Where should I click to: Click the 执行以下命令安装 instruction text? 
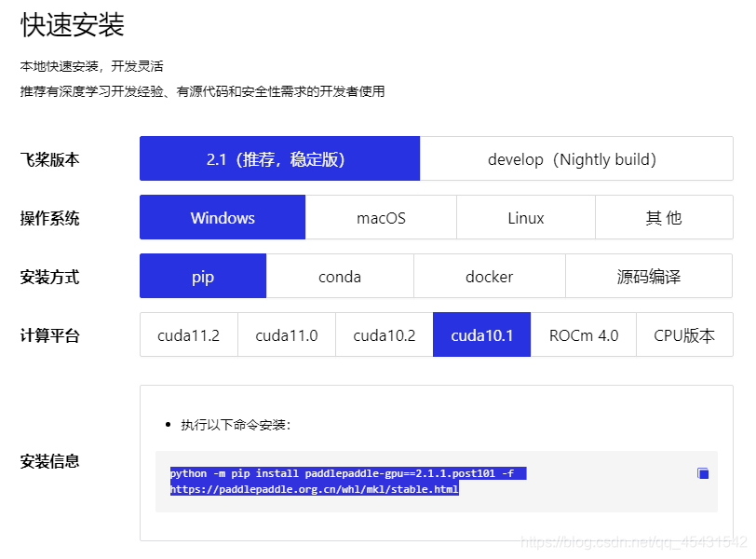[x=236, y=425]
